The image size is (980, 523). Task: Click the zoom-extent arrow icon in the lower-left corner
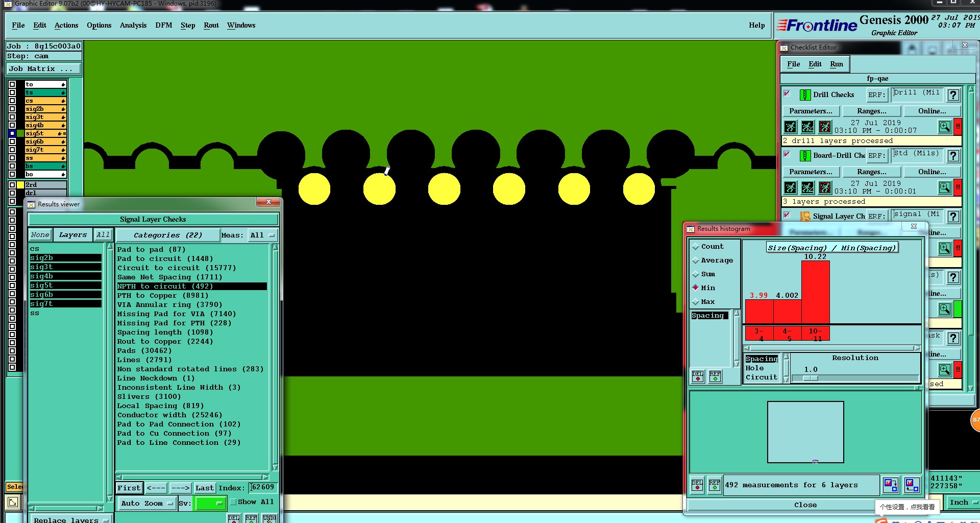tap(13, 502)
